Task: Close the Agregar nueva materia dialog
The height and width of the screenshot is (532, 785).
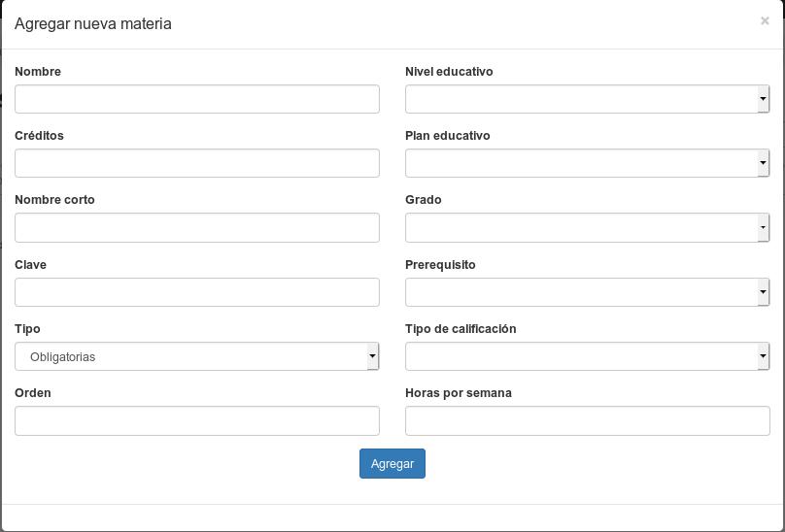Action: point(765,20)
